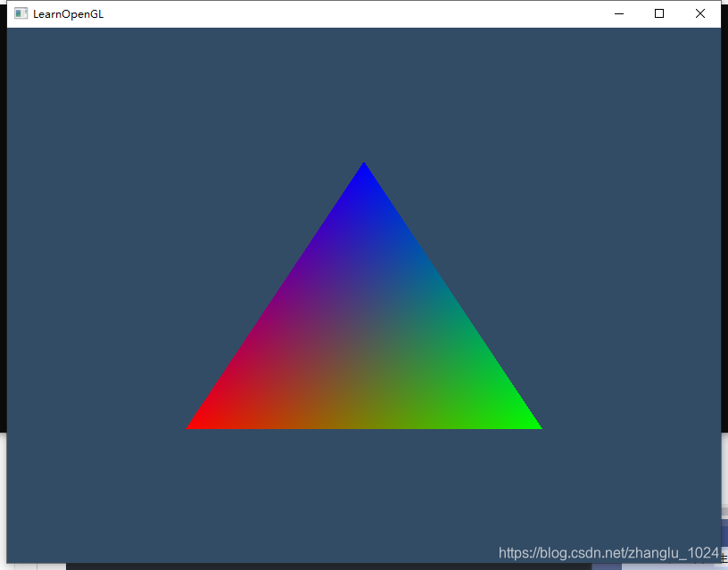Maximize the LearnOpenGL window

tap(658, 13)
